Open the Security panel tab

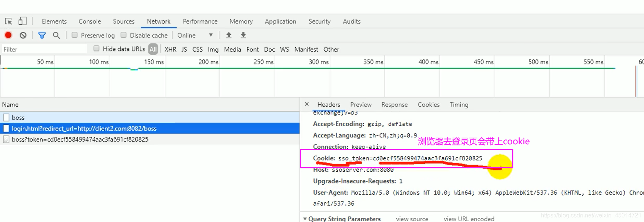(x=319, y=21)
